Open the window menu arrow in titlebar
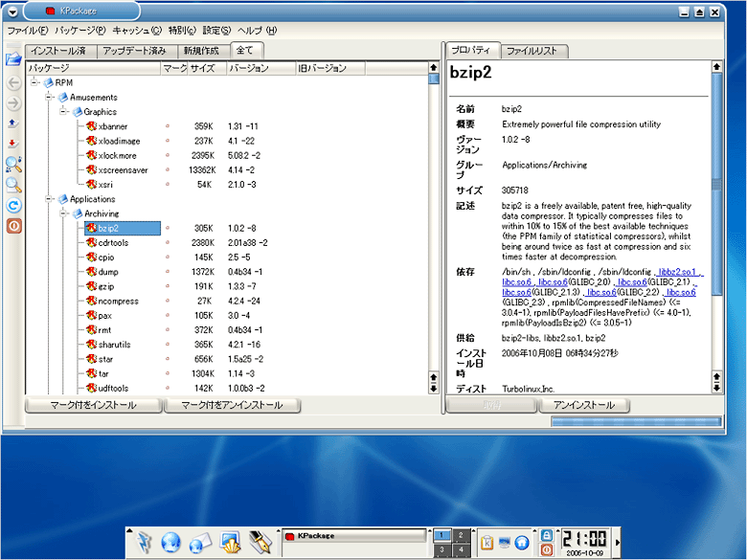 pos(12,11)
